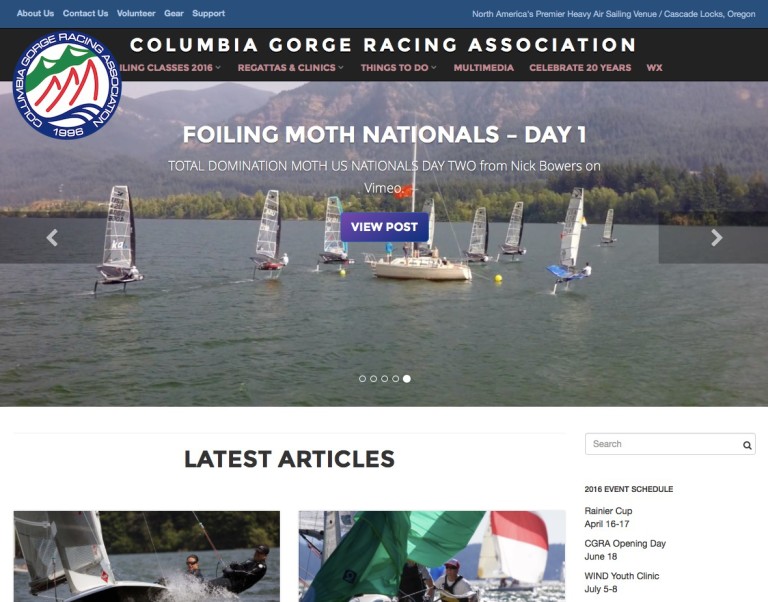The height and width of the screenshot is (602, 768).
Task: Open the About Us link
Action: click(35, 13)
